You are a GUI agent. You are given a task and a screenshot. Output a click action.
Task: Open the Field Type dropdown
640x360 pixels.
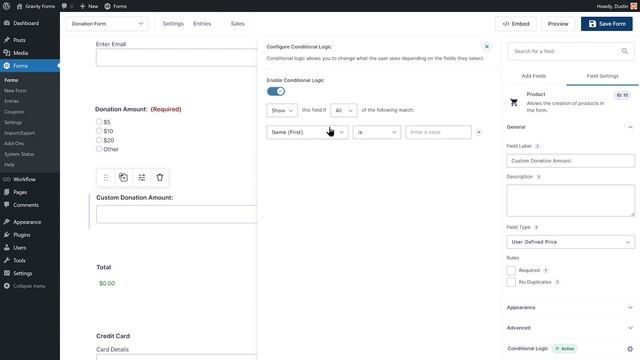pyautogui.click(x=571, y=242)
